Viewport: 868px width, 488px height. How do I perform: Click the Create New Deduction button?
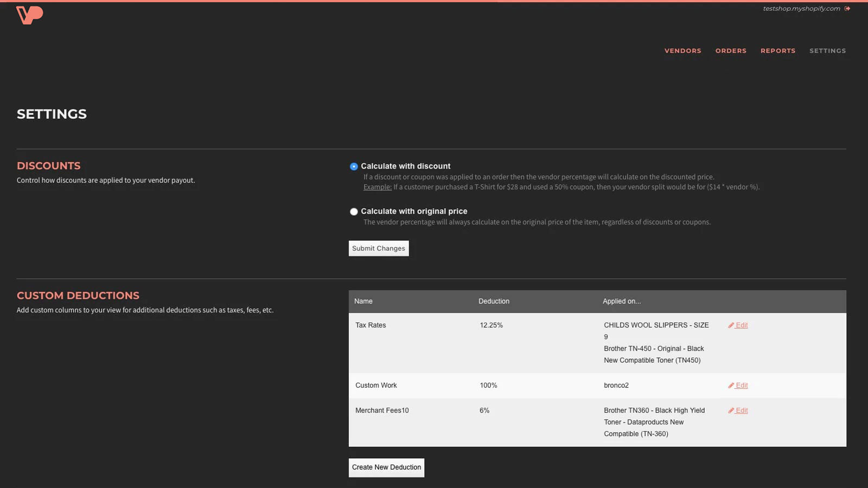point(386,467)
